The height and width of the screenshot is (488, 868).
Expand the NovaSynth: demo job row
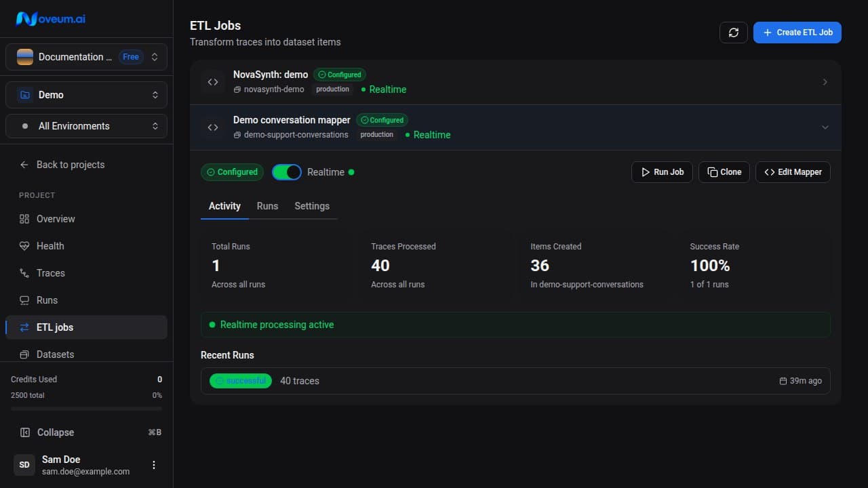click(515, 82)
